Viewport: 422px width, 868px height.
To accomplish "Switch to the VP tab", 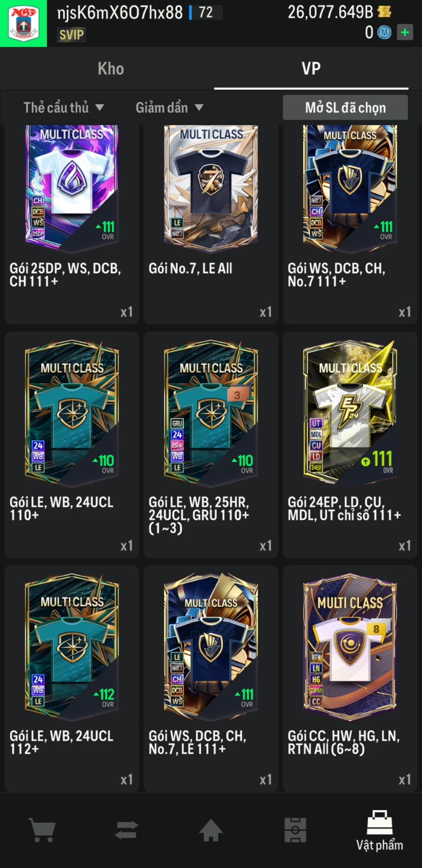I will pyautogui.click(x=311, y=69).
